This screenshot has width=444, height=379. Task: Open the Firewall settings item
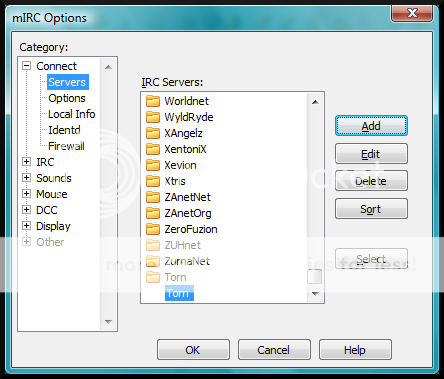pos(66,146)
